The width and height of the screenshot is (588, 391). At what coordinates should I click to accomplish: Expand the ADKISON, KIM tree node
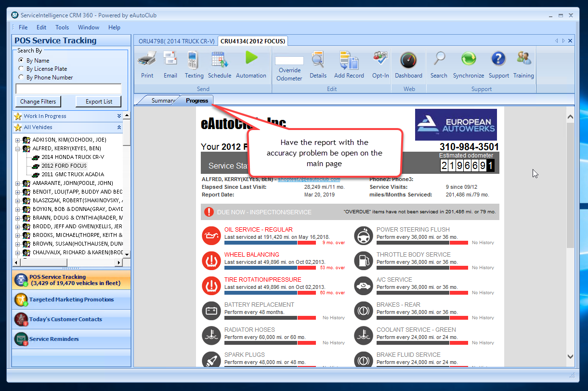click(x=18, y=140)
